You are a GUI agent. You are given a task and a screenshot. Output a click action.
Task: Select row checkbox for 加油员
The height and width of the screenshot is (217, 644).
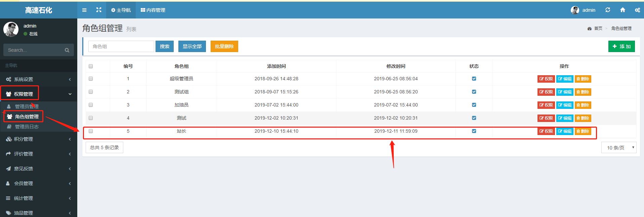tap(91, 105)
